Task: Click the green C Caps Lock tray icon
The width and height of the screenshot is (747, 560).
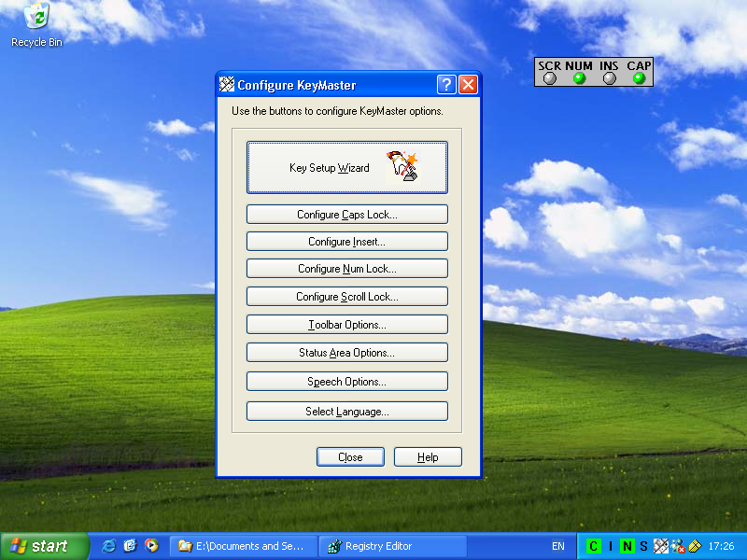Action: (x=593, y=546)
